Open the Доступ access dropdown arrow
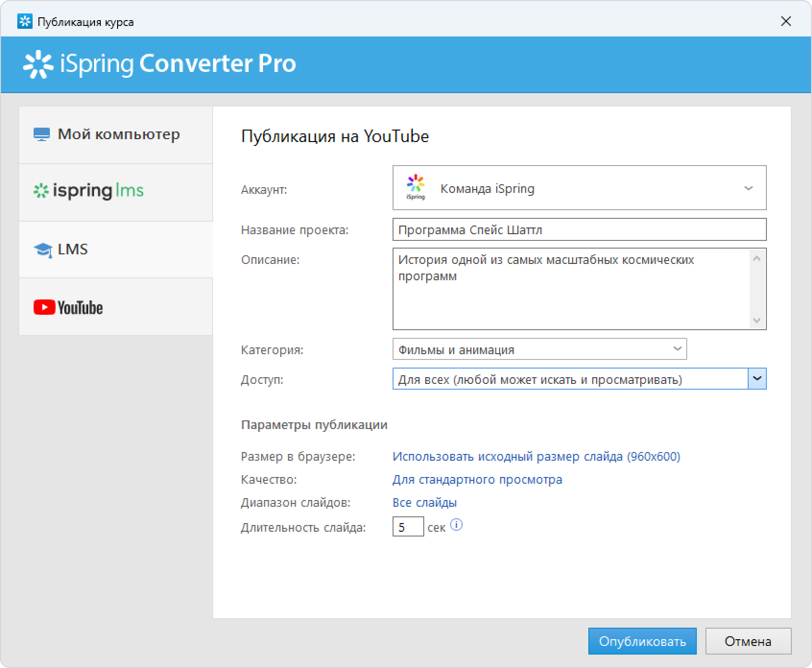The image size is (812, 668). [757, 379]
